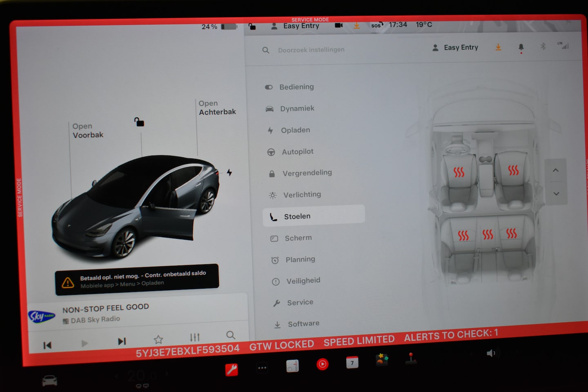Skip to next radio station

point(122,341)
